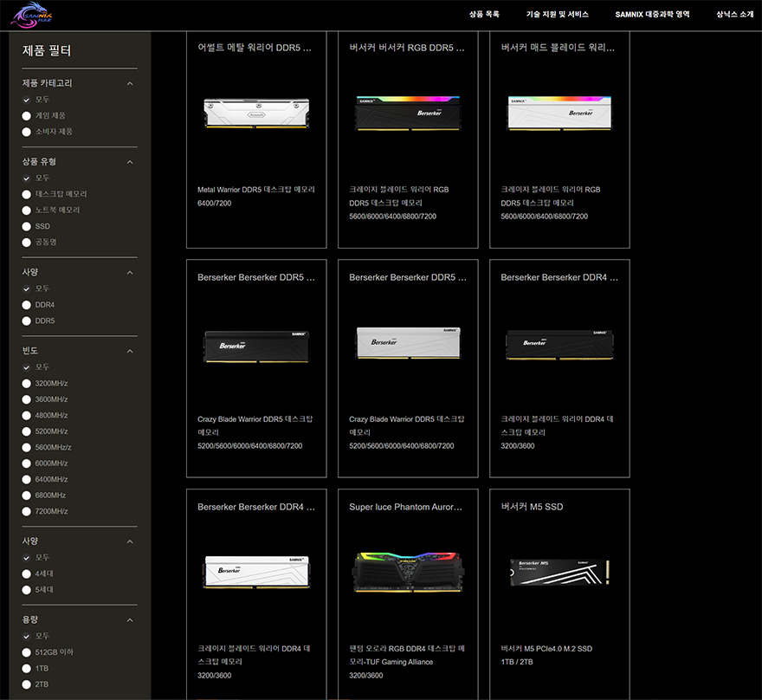Open white Berserker DDR4 3200/3600 memory image
762x700 pixels.
(x=256, y=572)
